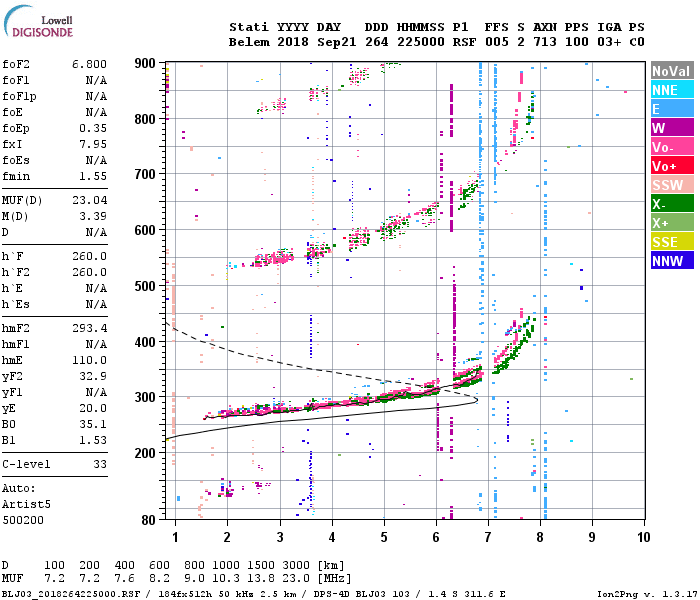
Task: Click the D 3000 km table value
Action: [296, 566]
